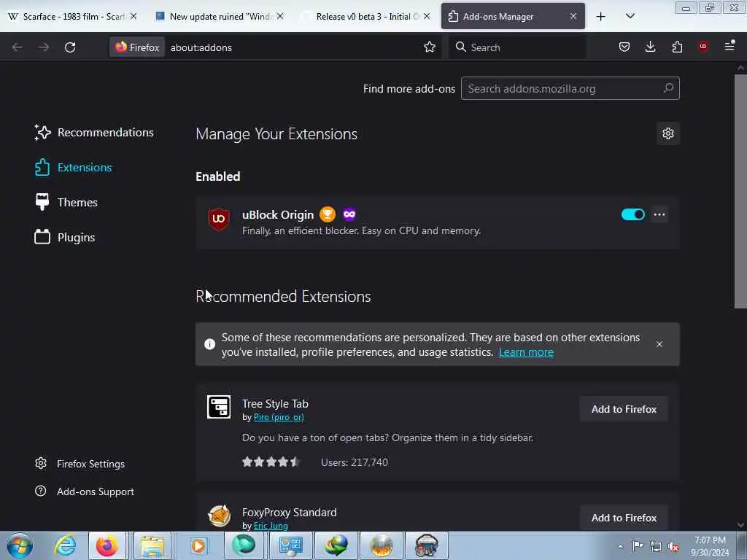Click the Tree Style Tab star rating
Screen dimensions: 747x560
pos(271,462)
